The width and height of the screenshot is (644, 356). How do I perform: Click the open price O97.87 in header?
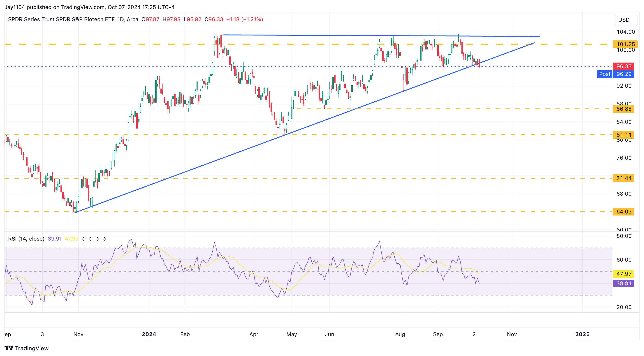click(x=150, y=19)
